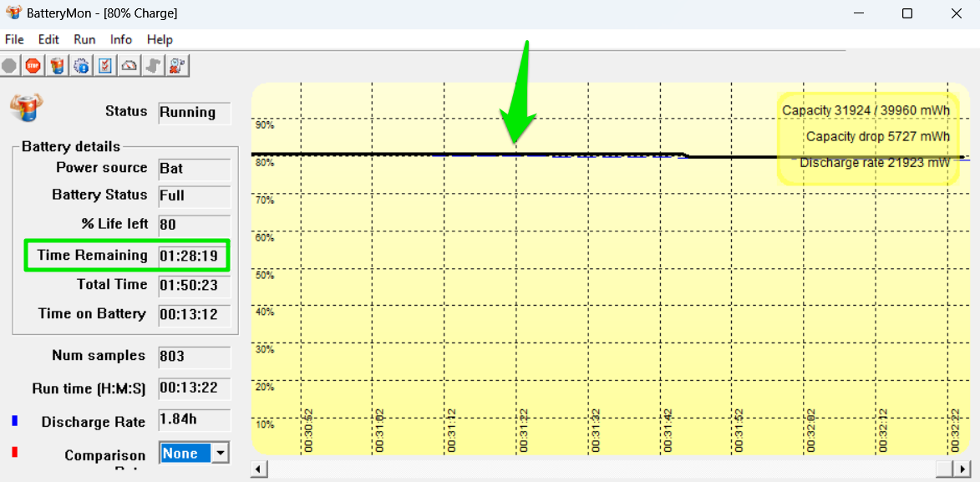This screenshot has height=482, width=980.
Task: Click the Num samples value 803
Action: coord(194,357)
